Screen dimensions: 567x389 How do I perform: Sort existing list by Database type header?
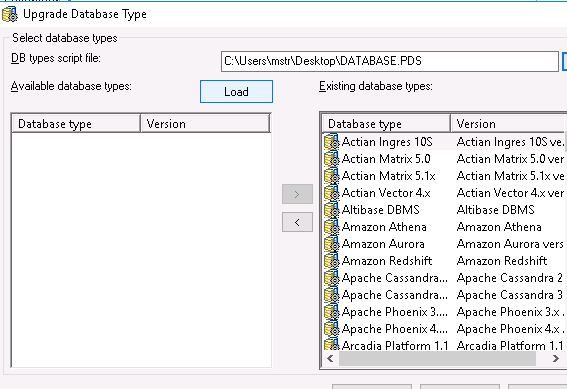click(x=386, y=124)
